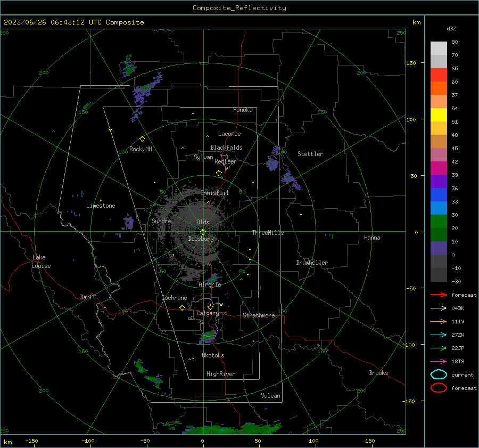Select the bright orange swatch in dBZ scale
This screenshot has width=479, height=448.
pyautogui.click(x=439, y=88)
